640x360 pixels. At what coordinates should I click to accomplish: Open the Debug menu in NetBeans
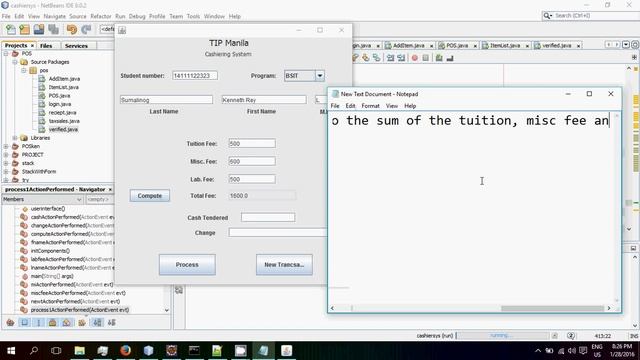click(137, 16)
